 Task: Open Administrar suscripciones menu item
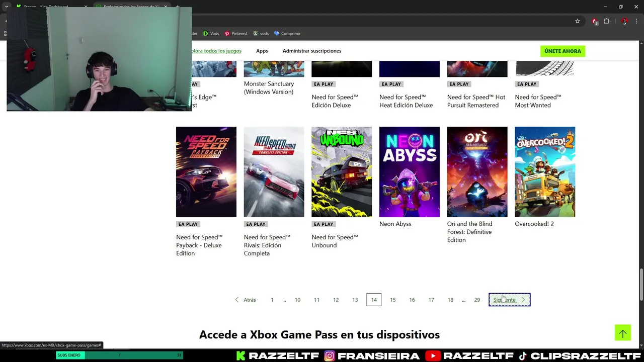point(312,51)
